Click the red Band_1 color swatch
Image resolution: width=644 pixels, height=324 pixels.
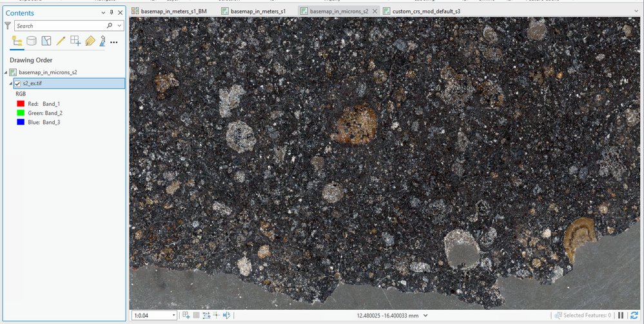21,104
